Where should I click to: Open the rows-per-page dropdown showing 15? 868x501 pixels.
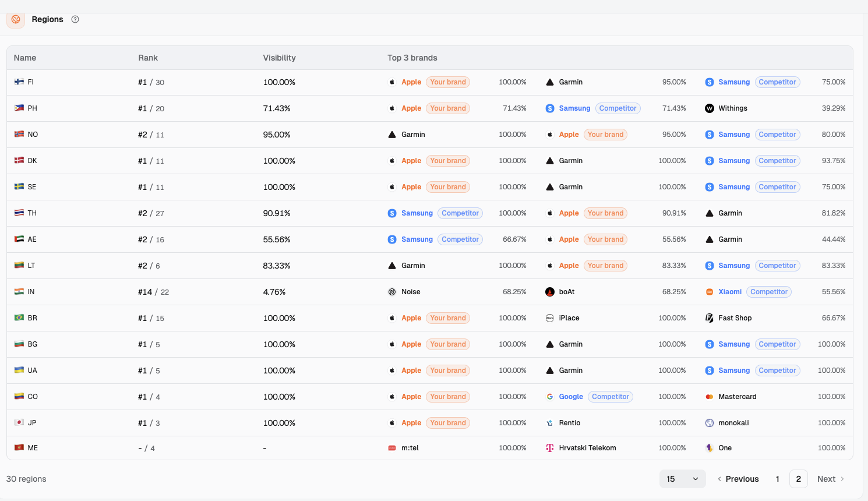[x=683, y=479]
